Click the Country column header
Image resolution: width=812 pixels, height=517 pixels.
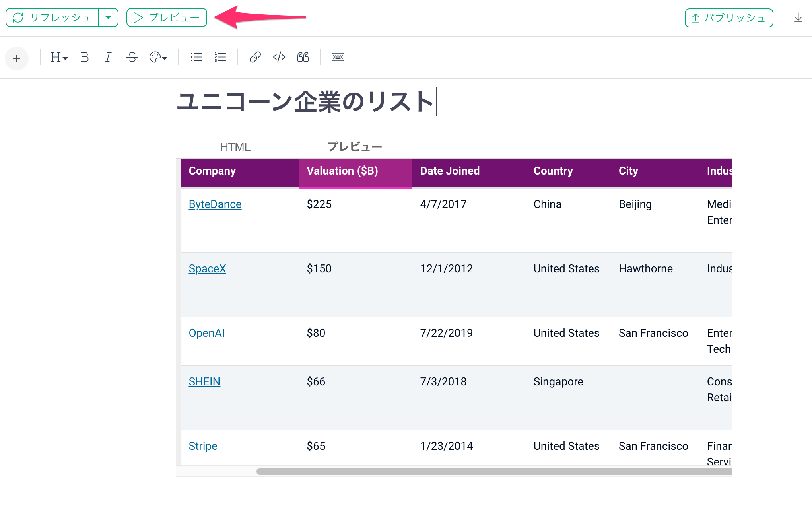click(x=568, y=173)
